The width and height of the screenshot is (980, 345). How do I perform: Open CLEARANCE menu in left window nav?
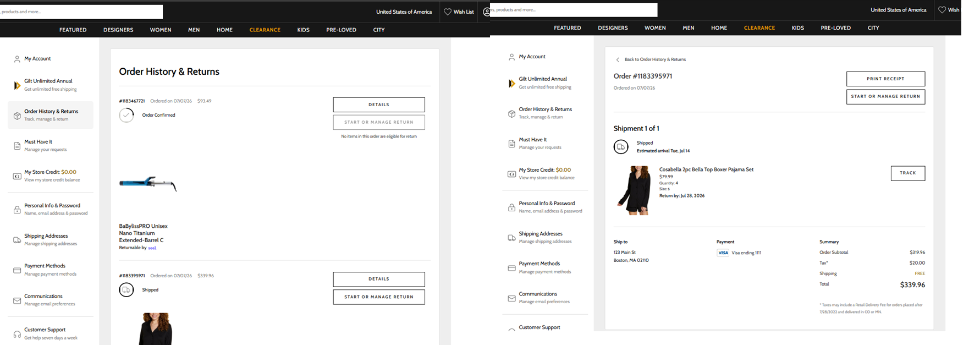pos(265,30)
